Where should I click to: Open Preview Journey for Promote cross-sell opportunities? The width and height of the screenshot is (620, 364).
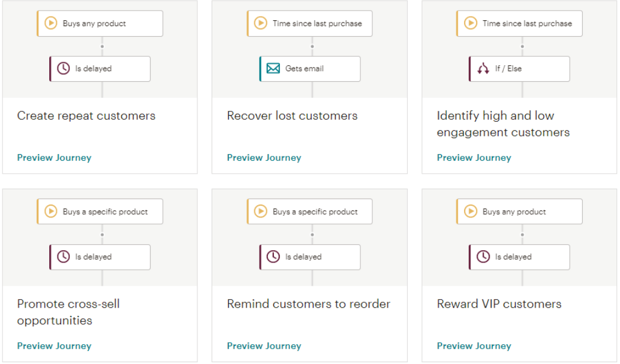pos(54,346)
